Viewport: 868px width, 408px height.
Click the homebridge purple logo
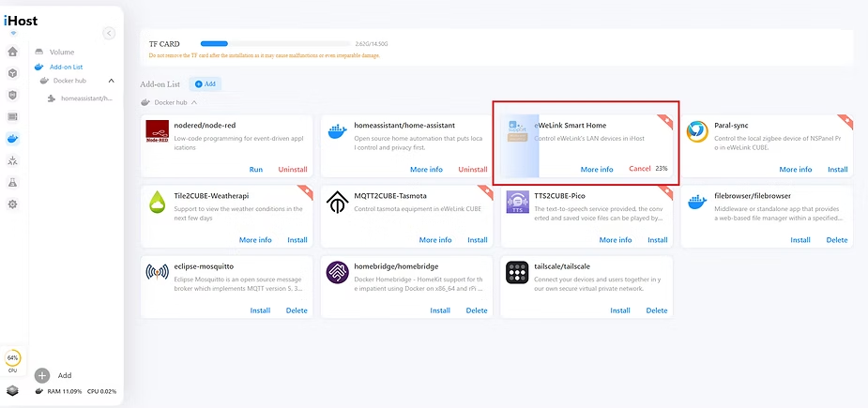[x=338, y=273]
